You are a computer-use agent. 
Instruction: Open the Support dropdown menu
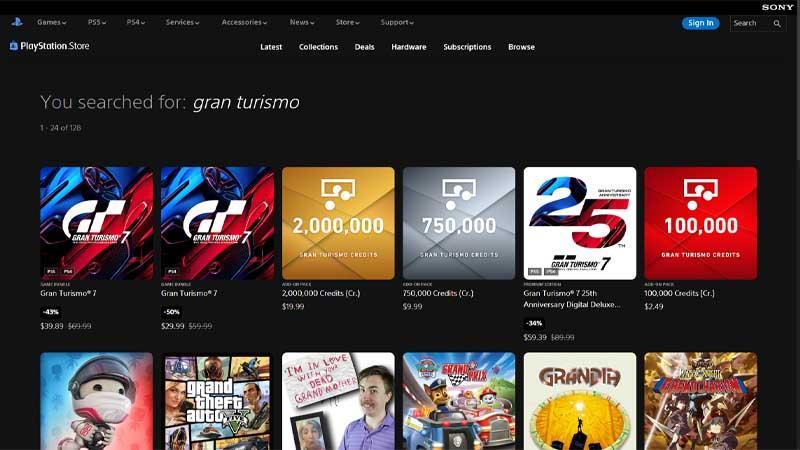click(x=397, y=22)
